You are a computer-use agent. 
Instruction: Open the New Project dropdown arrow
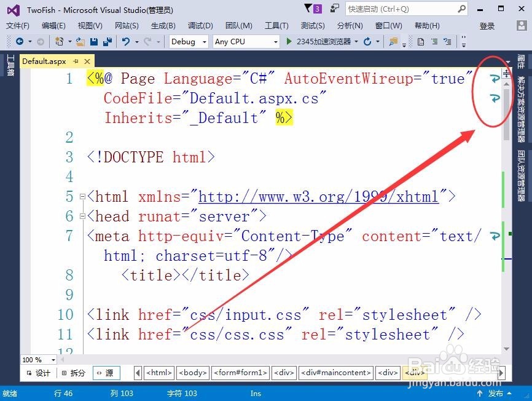point(69,42)
